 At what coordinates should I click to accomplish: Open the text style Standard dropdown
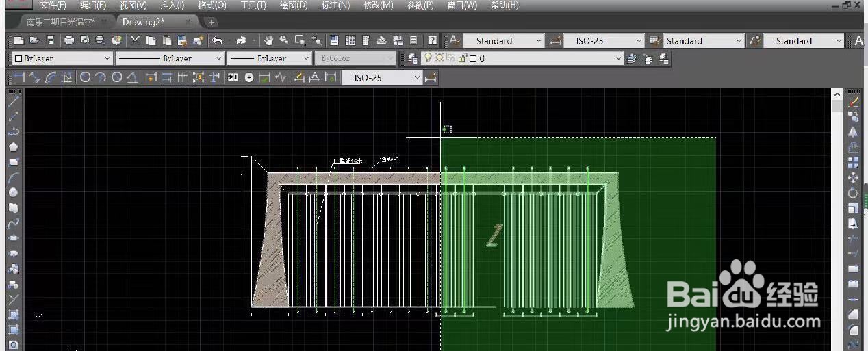click(504, 40)
